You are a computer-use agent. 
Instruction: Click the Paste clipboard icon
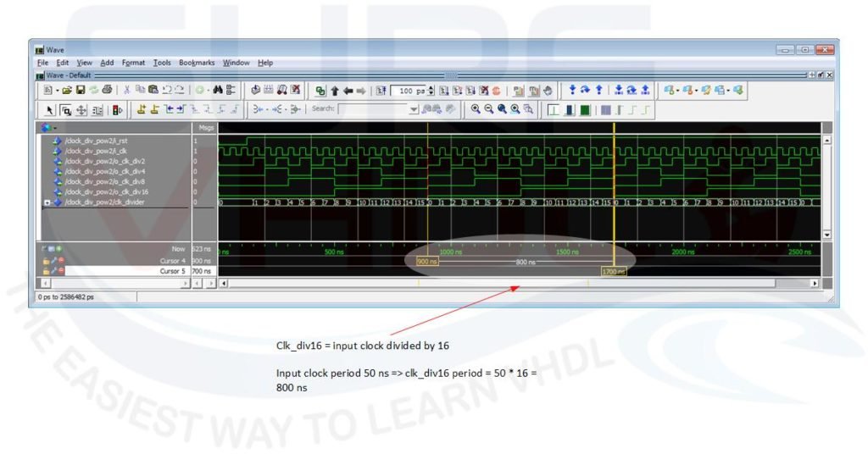point(153,90)
